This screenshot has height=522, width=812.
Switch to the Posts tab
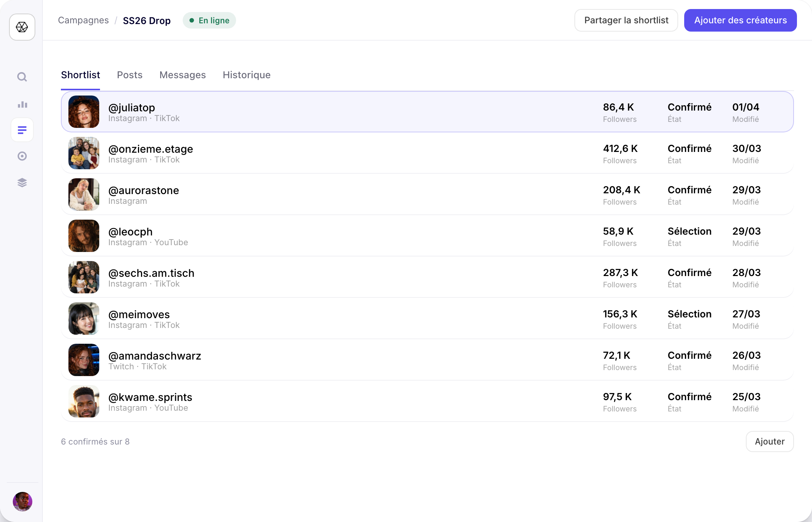coord(130,75)
